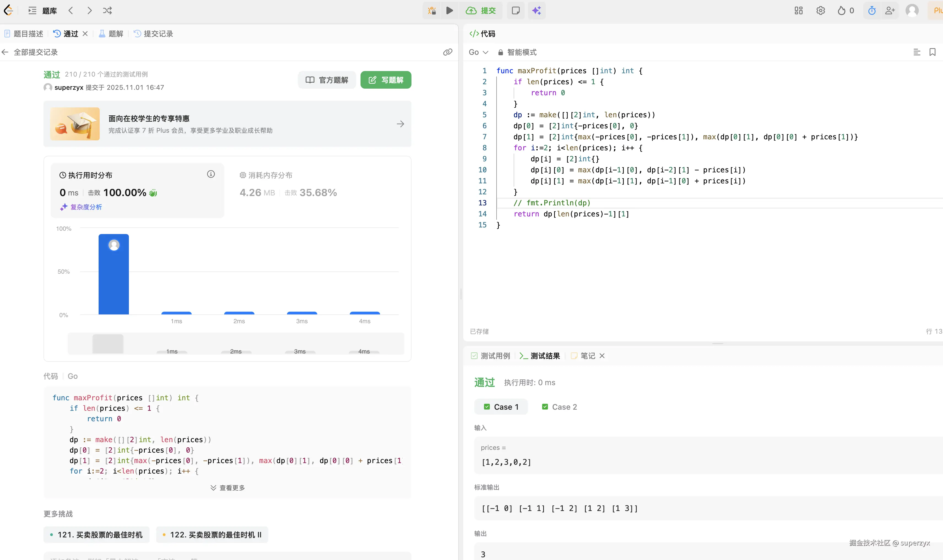The height and width of the screenshot is (560, 943).
Task: Open the Go language dropdown
Action: tap(478, 52)
